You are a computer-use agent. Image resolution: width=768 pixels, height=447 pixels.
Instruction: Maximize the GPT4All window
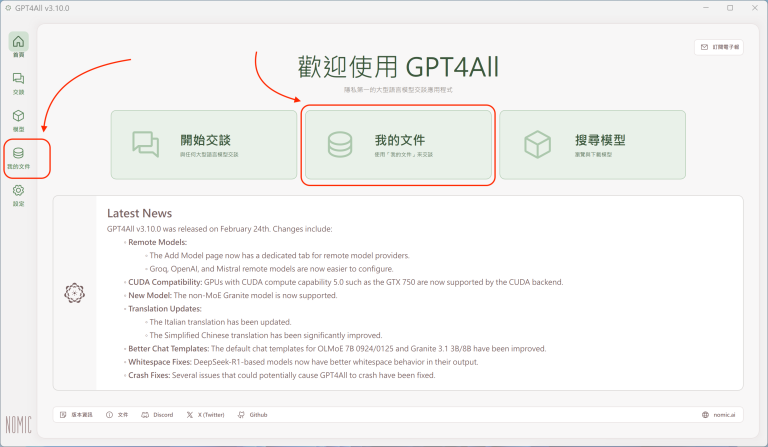pos(728,8)
